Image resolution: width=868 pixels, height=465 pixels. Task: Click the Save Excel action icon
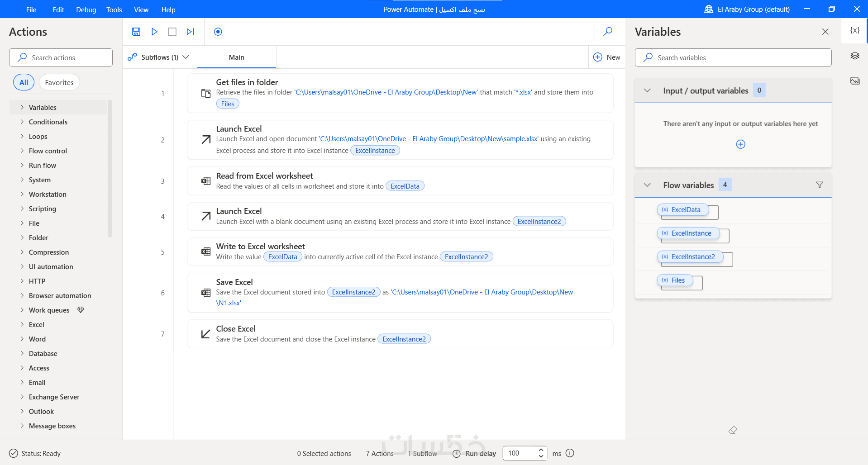pyautogui.click(x=206, y=293)
